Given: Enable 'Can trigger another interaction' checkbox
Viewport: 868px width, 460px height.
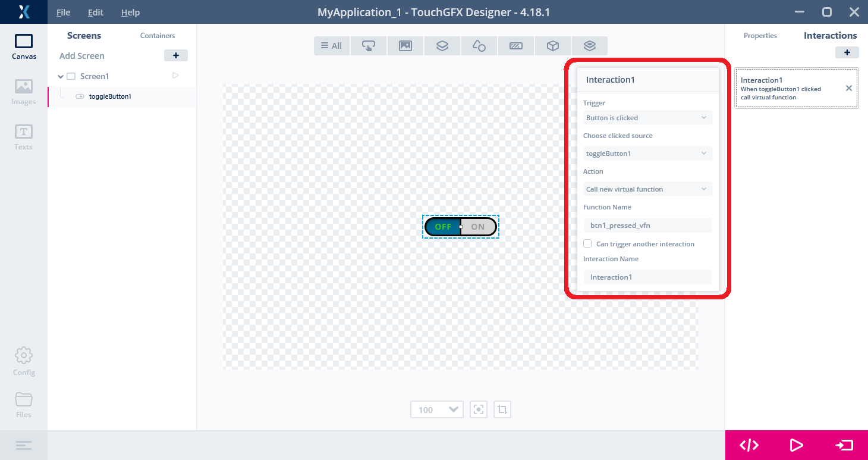Looking at the screenshot, I should pos(587,243).
